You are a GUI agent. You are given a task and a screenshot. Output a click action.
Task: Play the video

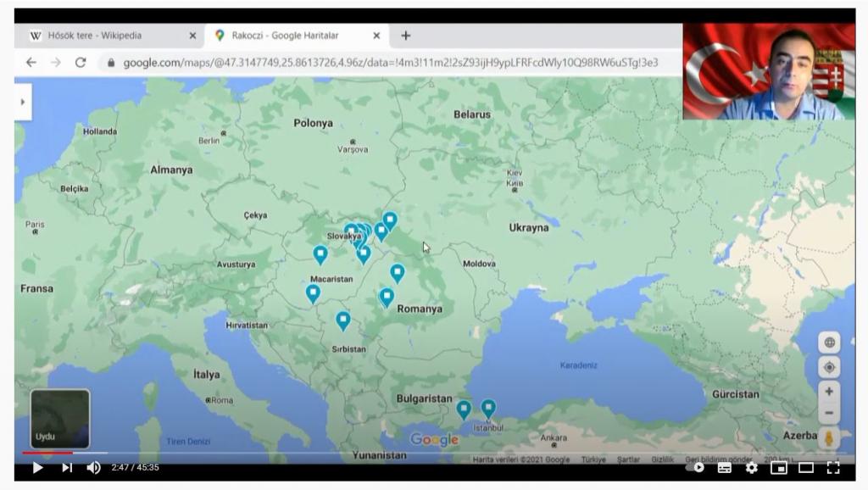coord(37,468)
